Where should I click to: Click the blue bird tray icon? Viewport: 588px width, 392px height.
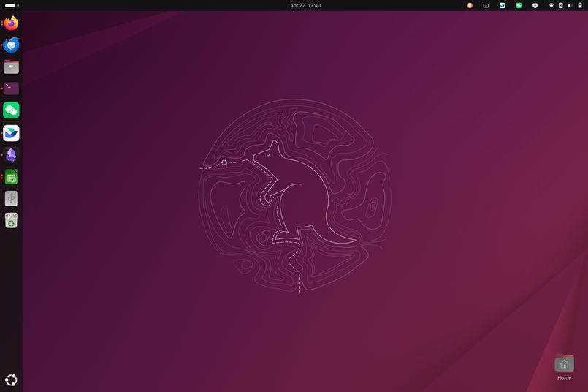(502, 5)
